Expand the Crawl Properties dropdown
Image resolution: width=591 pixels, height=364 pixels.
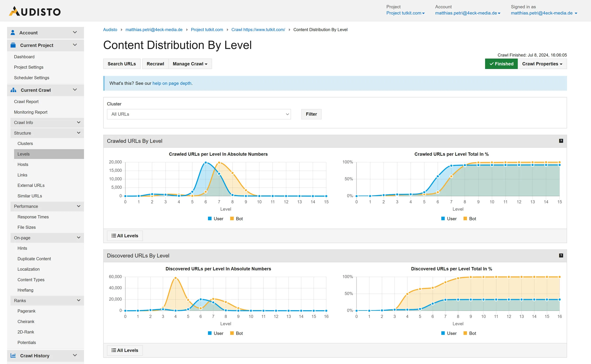pyautogui.click(x=542, y=64)
